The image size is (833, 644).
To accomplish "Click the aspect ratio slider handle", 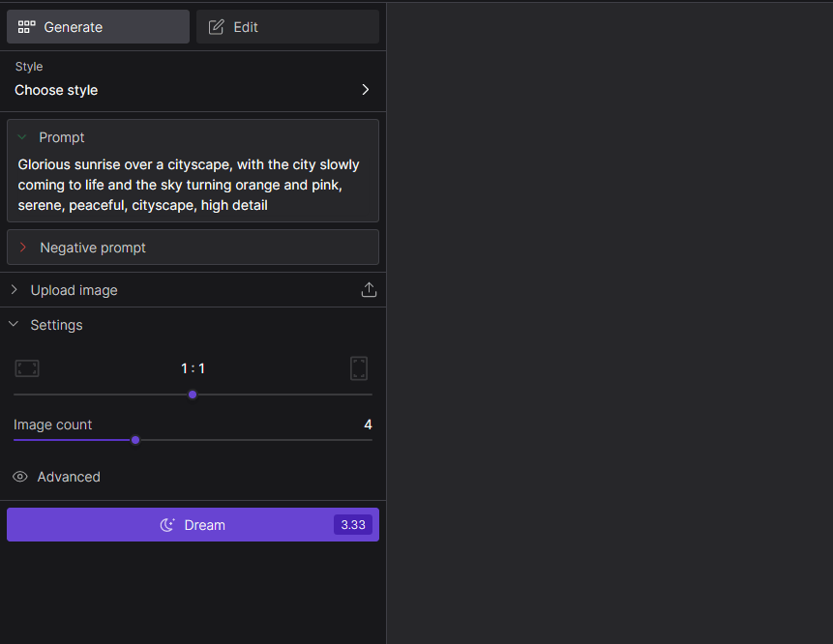I will coord(193,395).
